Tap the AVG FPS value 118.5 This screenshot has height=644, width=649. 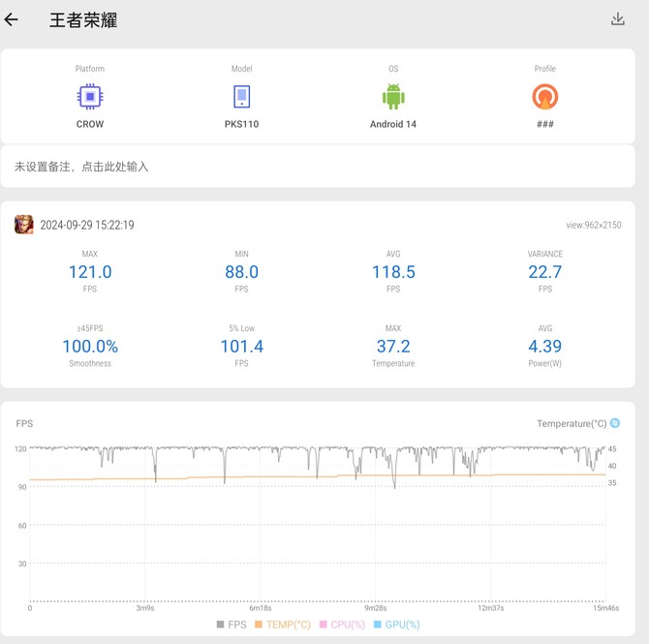click(393, 272)
